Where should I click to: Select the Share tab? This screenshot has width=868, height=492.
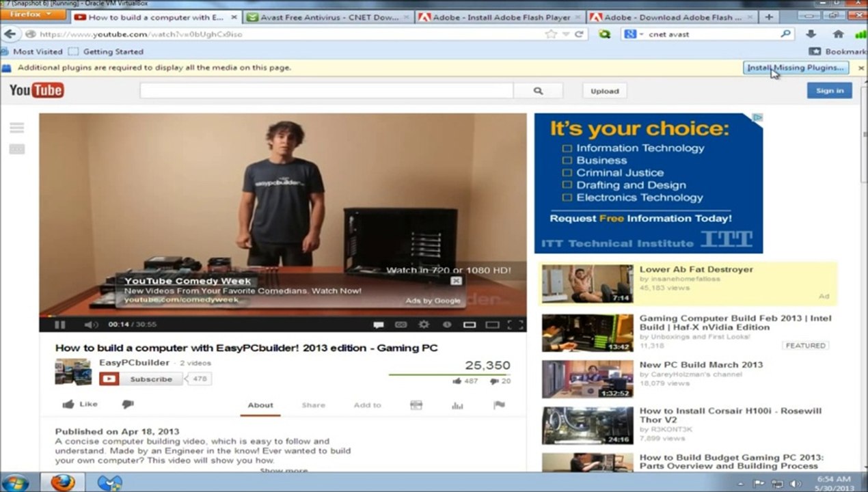(x=314, y=405)
